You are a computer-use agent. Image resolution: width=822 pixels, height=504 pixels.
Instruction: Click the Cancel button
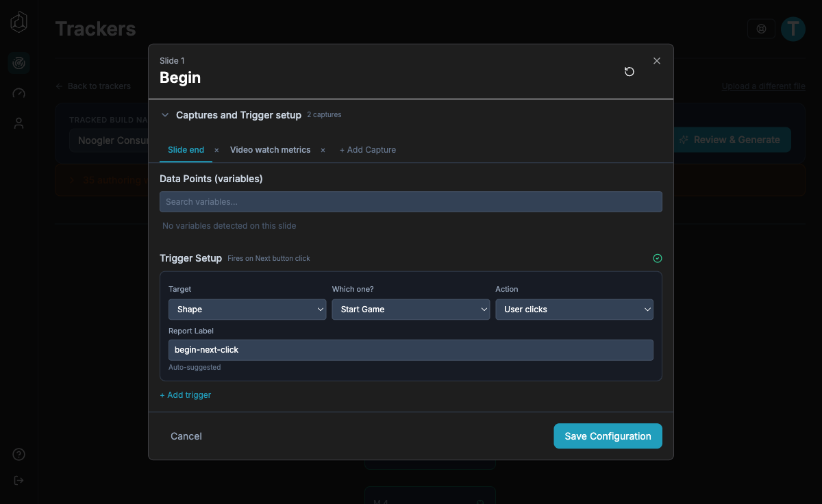(x=186, y=436)
